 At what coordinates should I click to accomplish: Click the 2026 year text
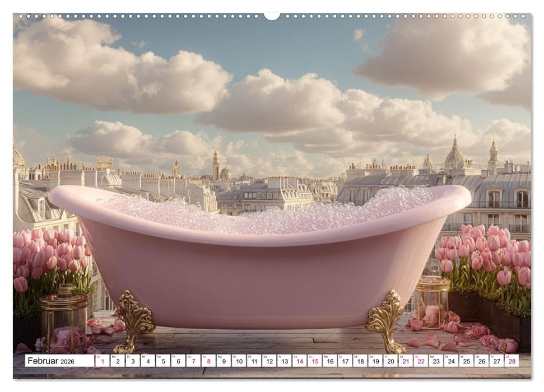pos(66,361)
